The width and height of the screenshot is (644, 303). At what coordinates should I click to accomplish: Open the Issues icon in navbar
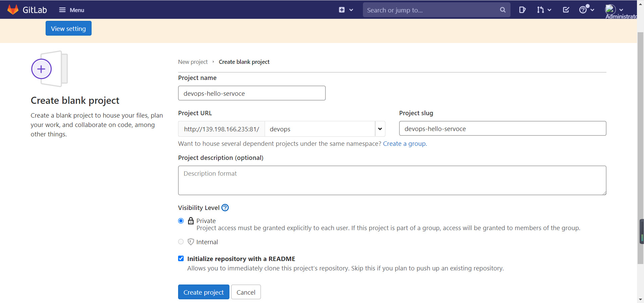[522, 10]
